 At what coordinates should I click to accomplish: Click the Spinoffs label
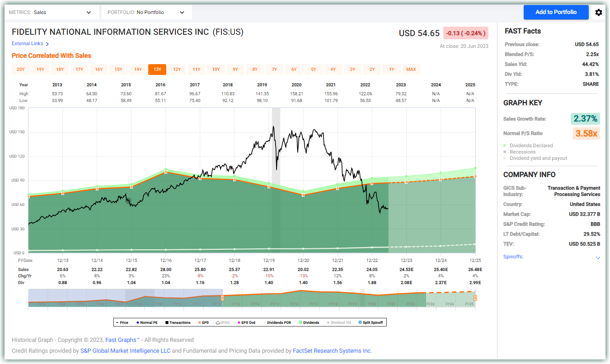513,257
